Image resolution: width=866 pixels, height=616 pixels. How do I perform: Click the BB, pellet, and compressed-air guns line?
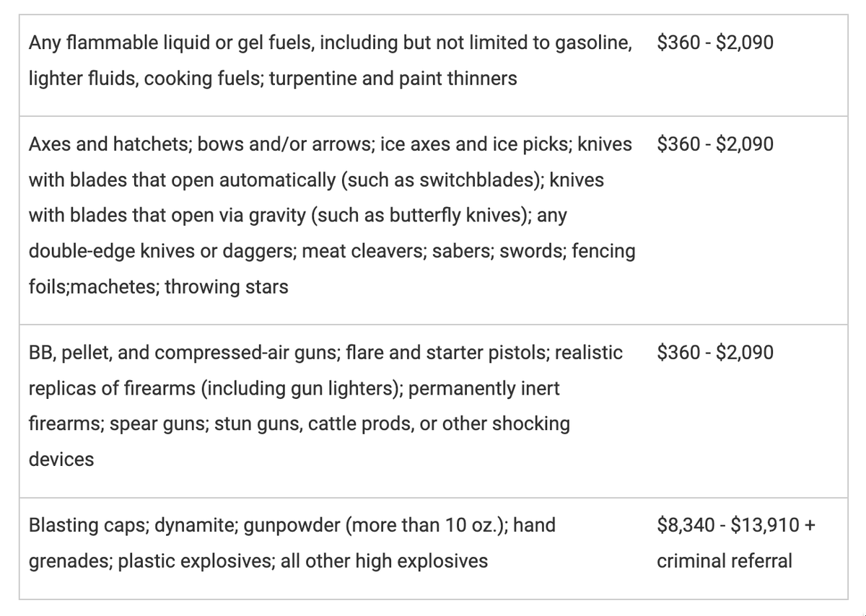325,353
